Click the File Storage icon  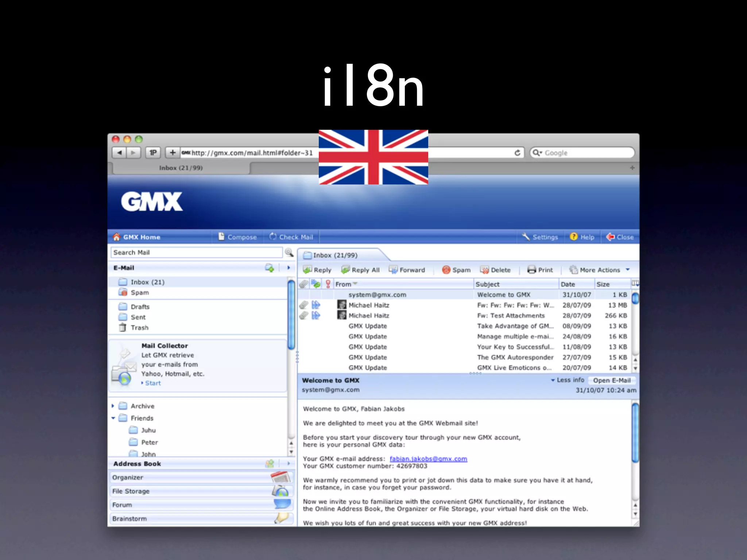[x=280, y=491]
